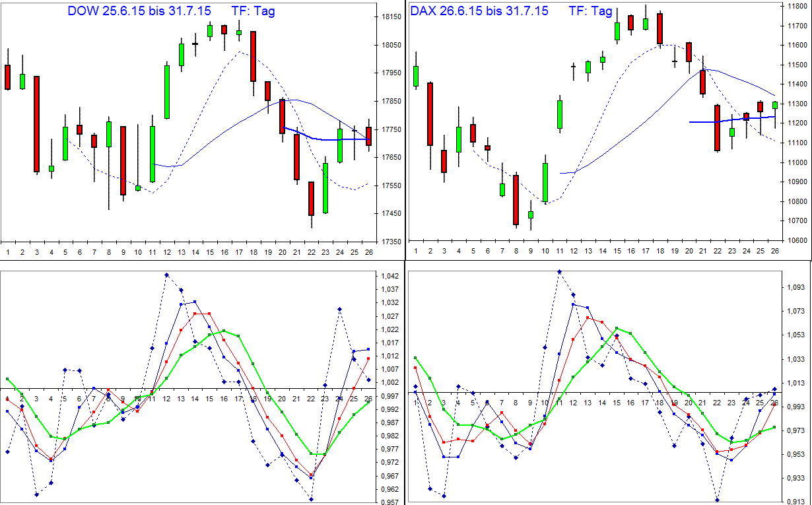Click the 1,053 DAX oscillator axis value
Image resolution: width=812 pixels, height=505 pixels.
click(797, 335)
